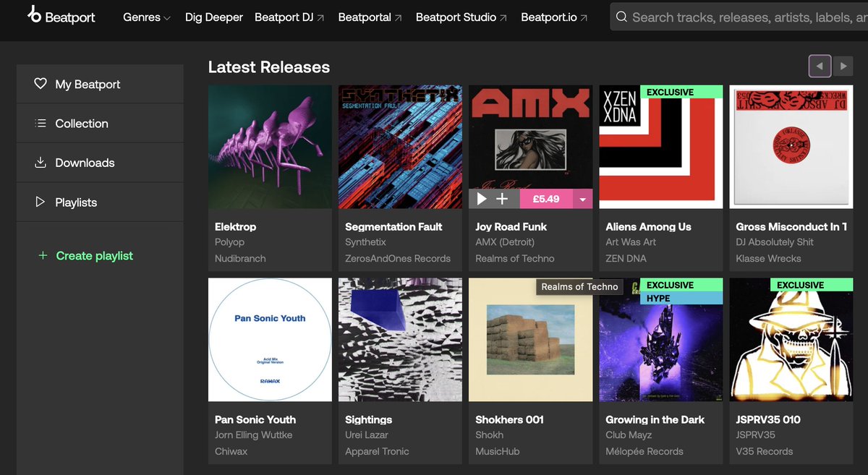Open the Shokhers 001 release title
This screenshot has width=868, height=475.
pos(509,419)
